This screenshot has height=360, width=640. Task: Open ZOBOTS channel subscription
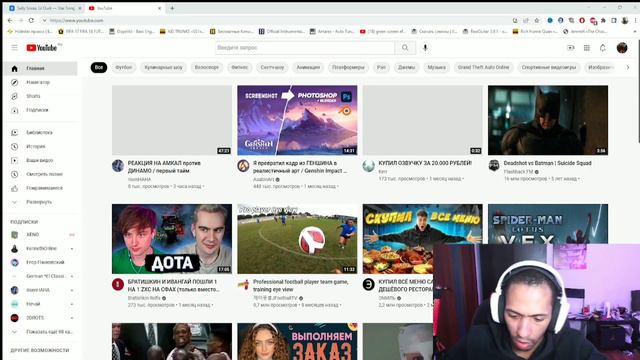click(40, 318)
